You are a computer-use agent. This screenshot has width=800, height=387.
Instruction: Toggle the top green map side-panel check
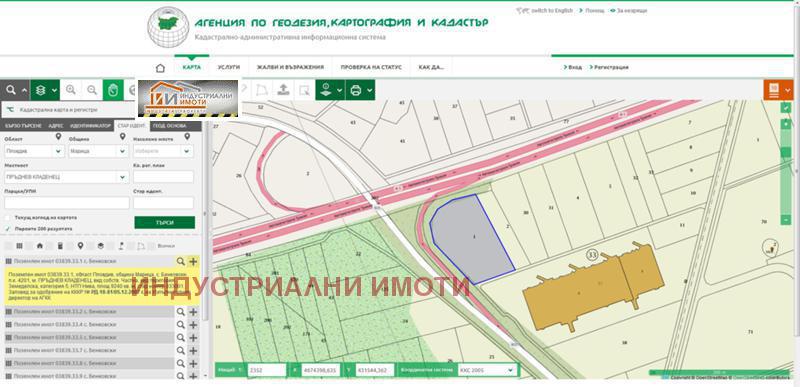point(786,108)
